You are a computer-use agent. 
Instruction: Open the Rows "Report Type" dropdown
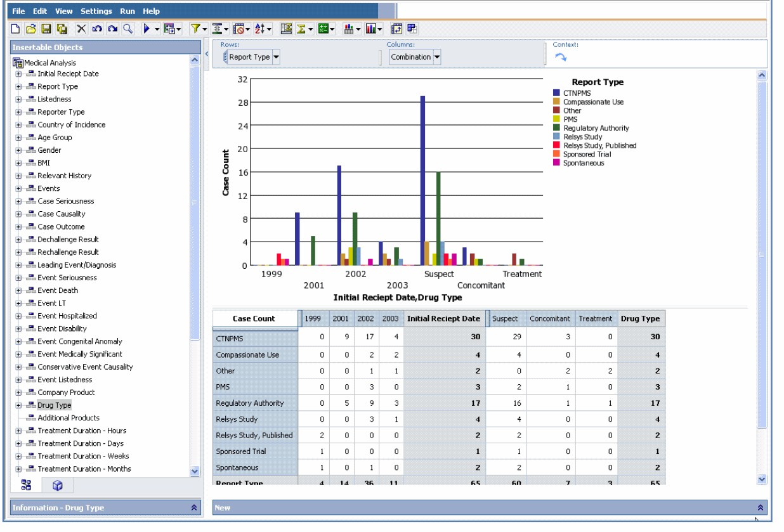tap(277, 56)
